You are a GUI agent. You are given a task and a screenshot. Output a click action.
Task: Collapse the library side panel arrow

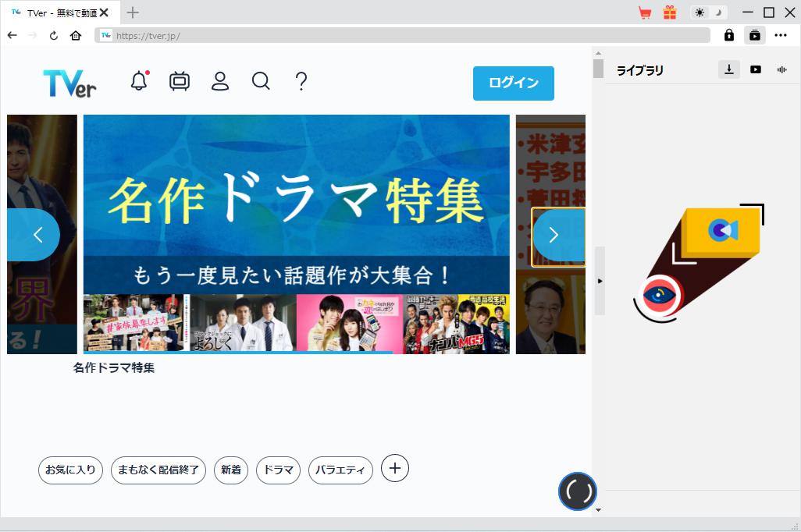click(x=600, y=280)
